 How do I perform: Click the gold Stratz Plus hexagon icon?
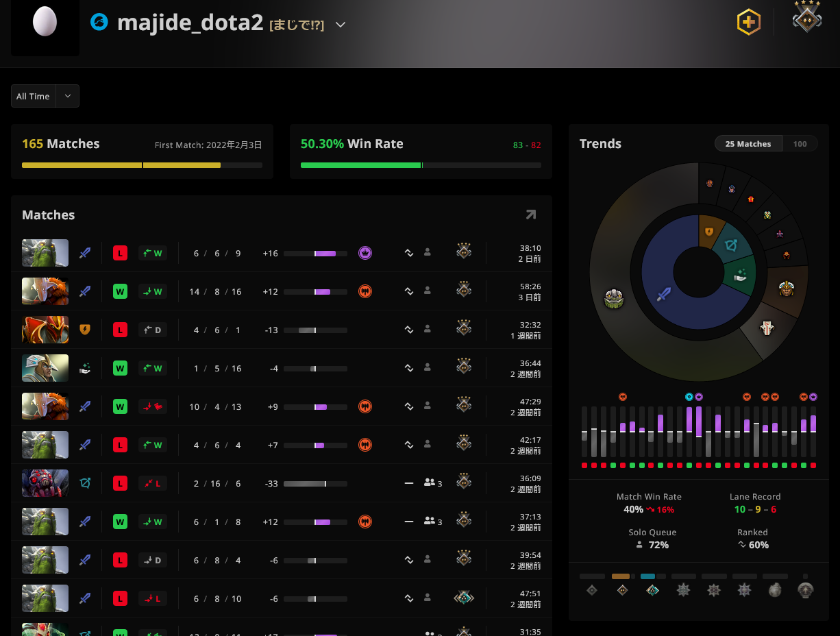click(748, 23)
